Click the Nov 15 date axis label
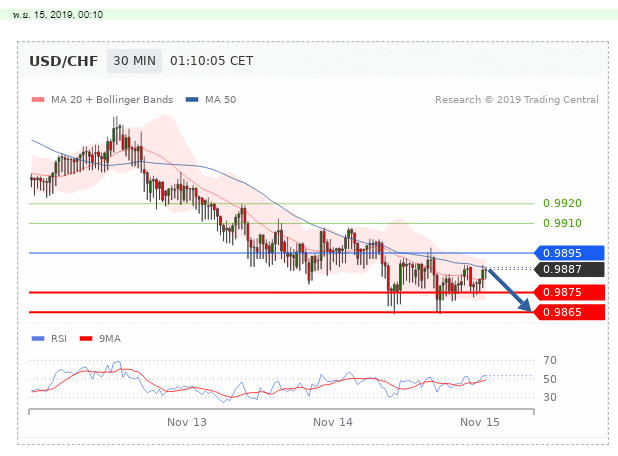 (x=480, y=422)
